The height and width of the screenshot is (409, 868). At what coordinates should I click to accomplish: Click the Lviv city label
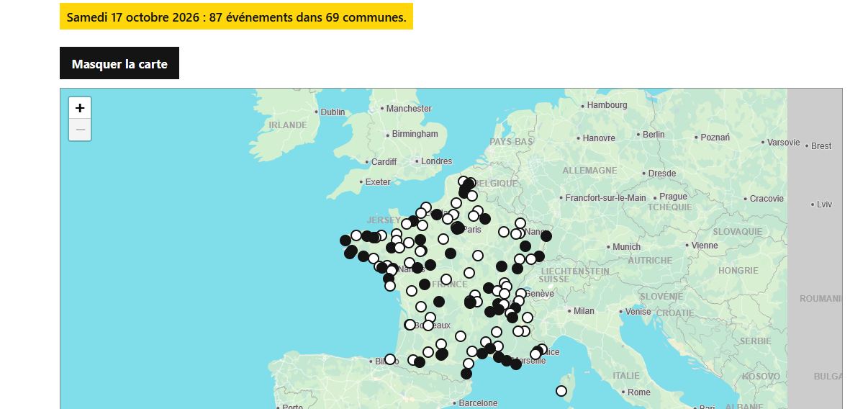pos(824,204)
